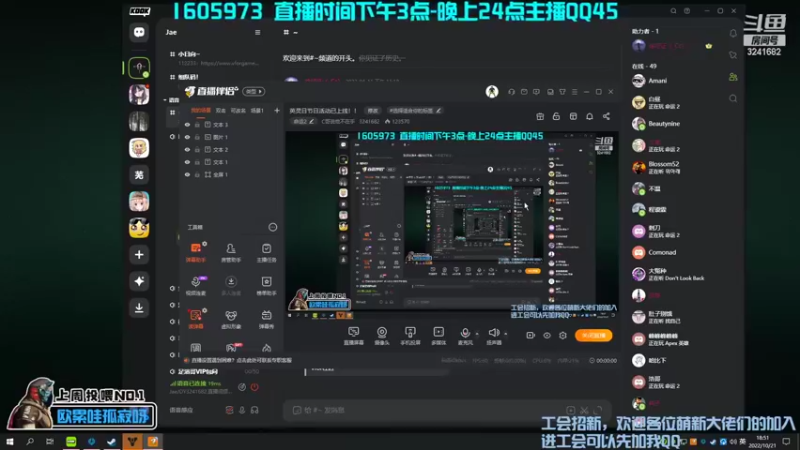Screen dimensions: 800x450
Task: Toggle visibility eye of layer 全屏 1
Action: pyautogui.click(x=187, y=174)
